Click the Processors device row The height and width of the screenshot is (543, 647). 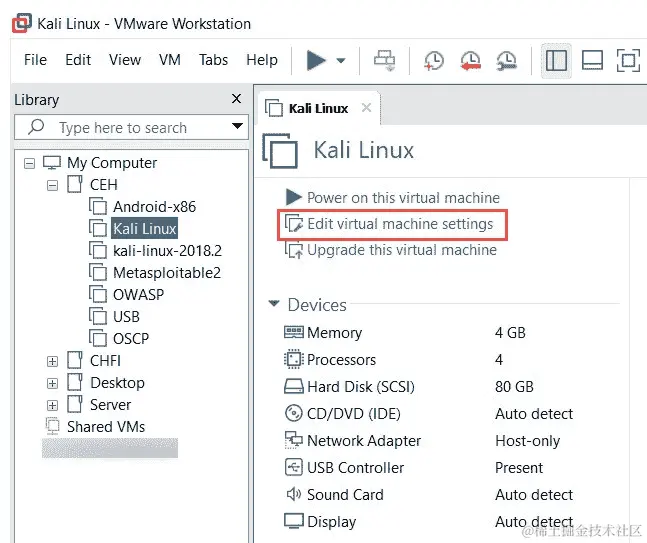[x=393, y=360]
